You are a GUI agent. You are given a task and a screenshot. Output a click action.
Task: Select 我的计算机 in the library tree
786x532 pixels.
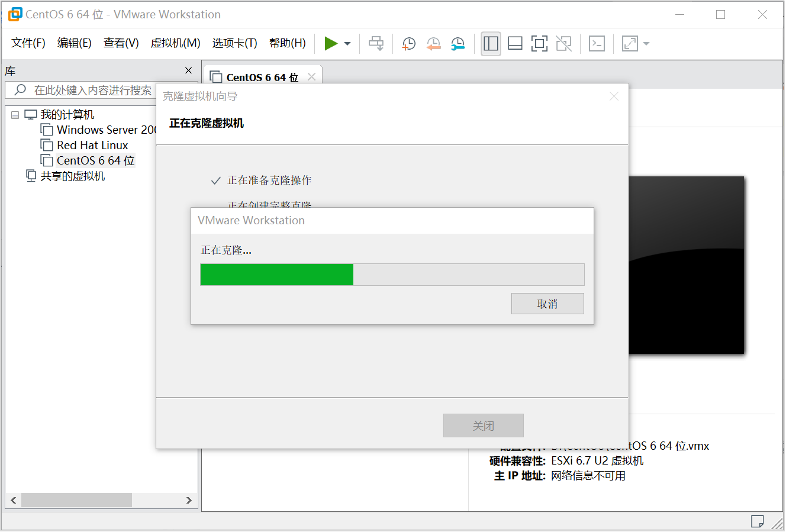pos(67,115)
